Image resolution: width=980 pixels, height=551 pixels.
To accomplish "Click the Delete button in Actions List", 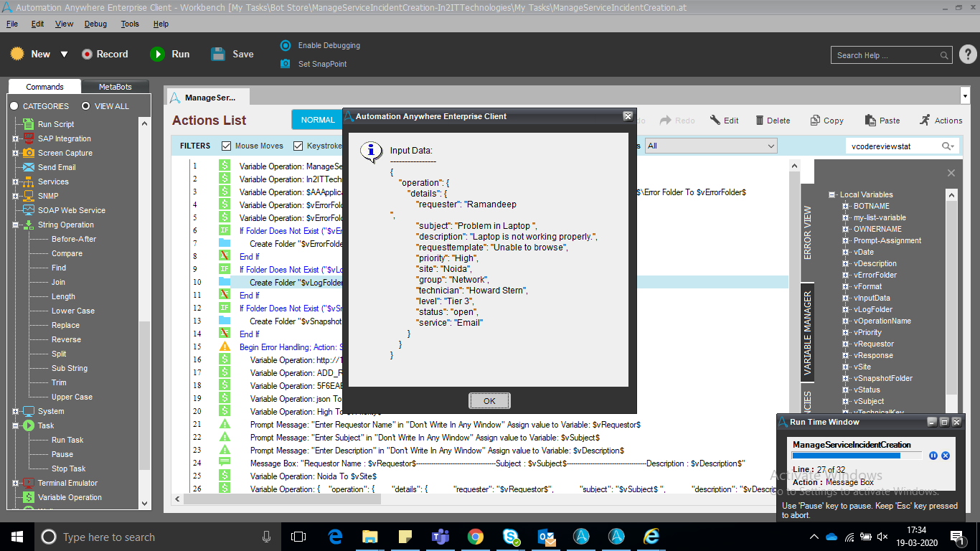I will [x=771, y=121].
